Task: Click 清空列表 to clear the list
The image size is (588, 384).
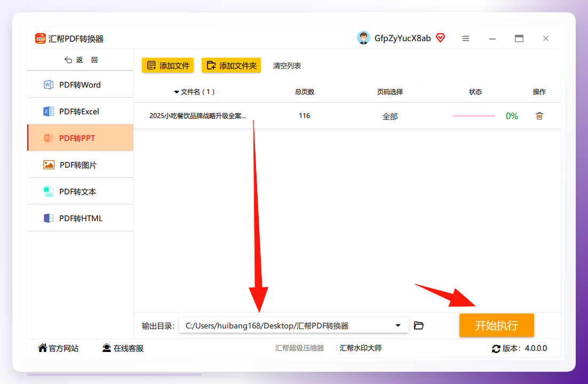Action: click(287, 66)
